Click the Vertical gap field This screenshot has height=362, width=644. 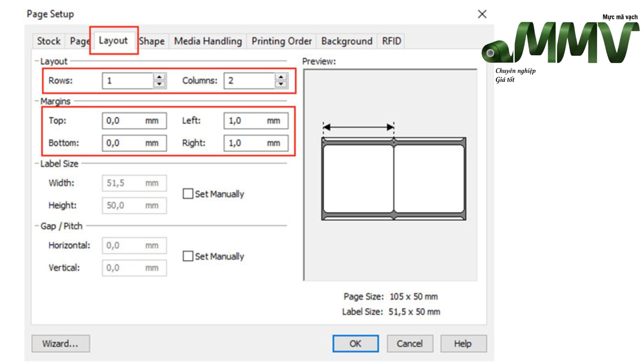click(x=134, y=268)
